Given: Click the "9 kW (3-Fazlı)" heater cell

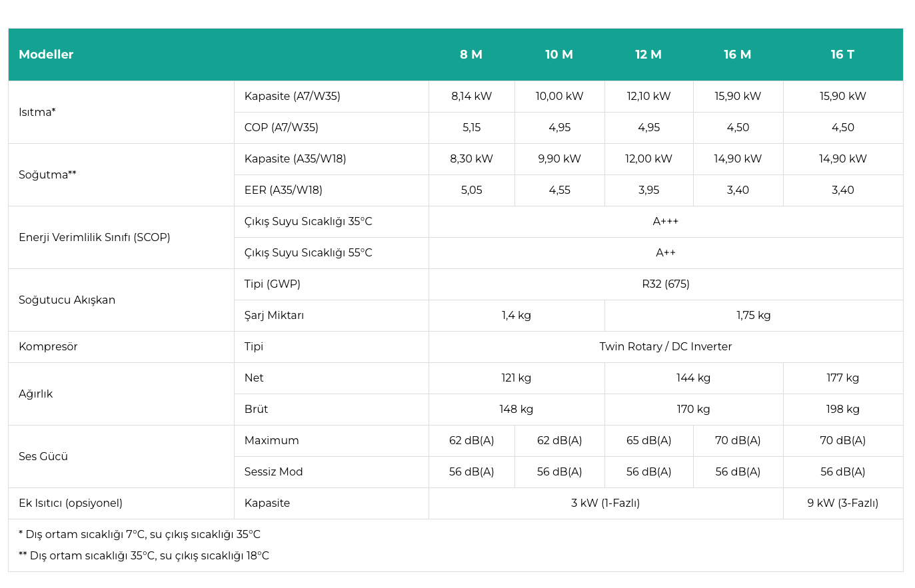Looking at the screenshot, I should (842, 503).
